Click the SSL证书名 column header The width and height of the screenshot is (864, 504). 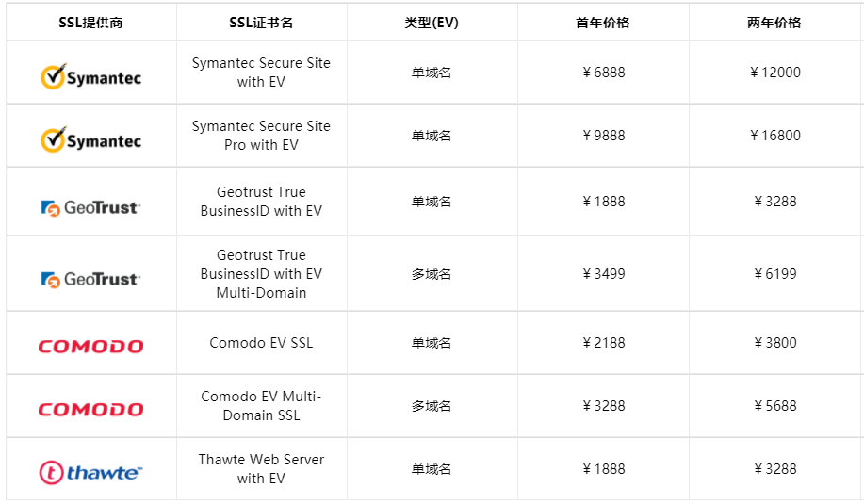point(261,23)
